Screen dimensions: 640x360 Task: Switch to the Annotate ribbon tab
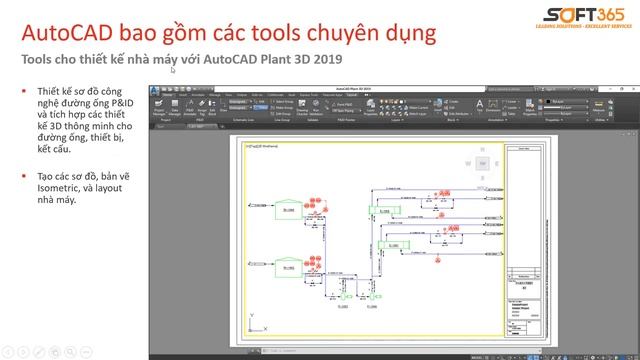pyautogui.click(x=198, y=95)
